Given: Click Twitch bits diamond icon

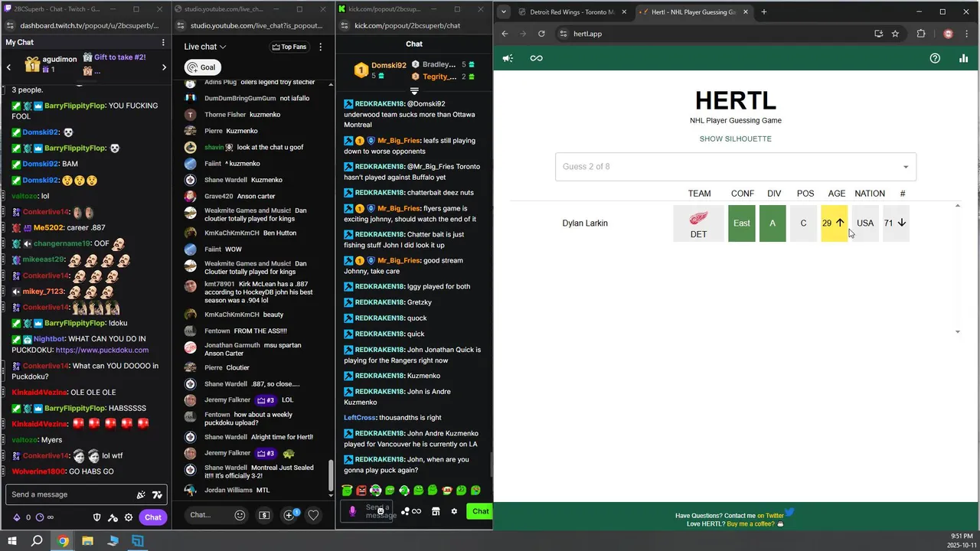Looking at the screenshot, I should pos(18,517).
